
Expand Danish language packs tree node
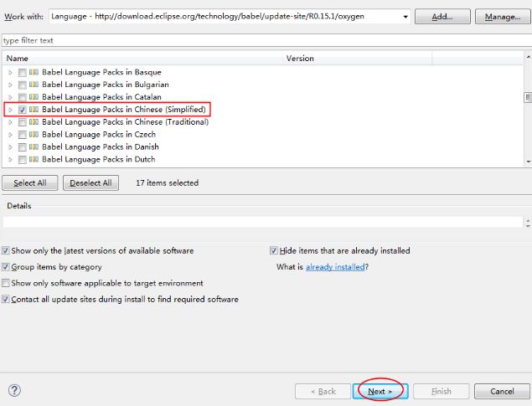click(11, 147)
